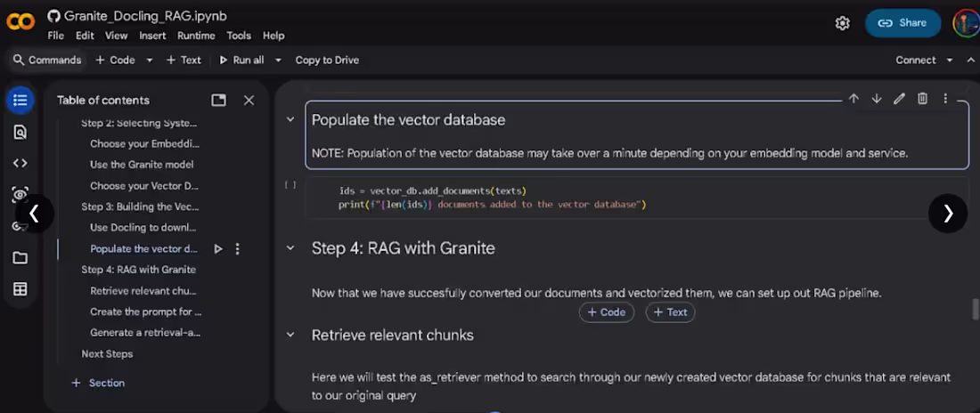Collapse Step 4: RAG with Granite section
This screenshot has height=413, width=980.
290,248
